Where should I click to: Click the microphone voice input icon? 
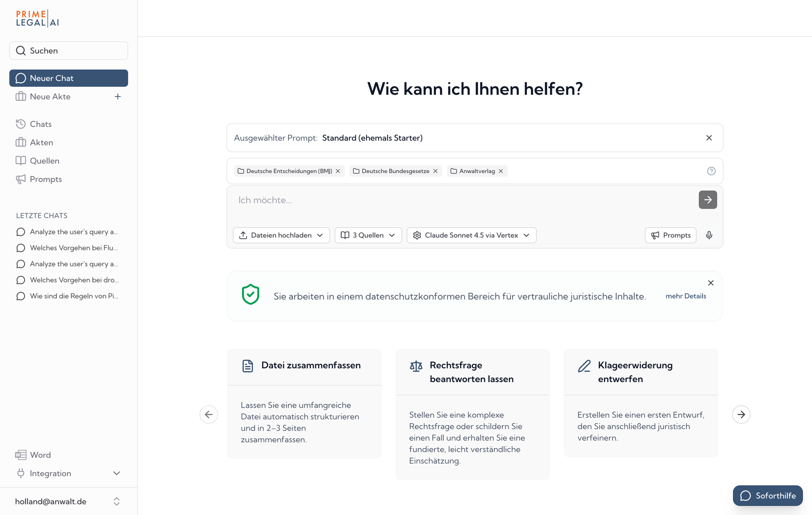(709, 235)
